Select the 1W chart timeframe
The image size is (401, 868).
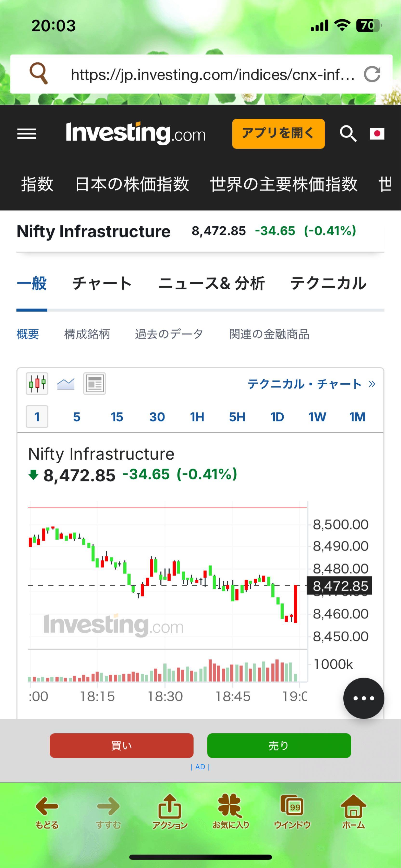pos(316,417)
